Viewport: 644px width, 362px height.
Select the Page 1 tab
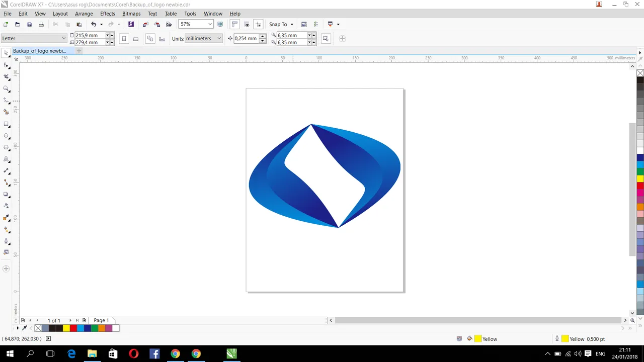101,320
